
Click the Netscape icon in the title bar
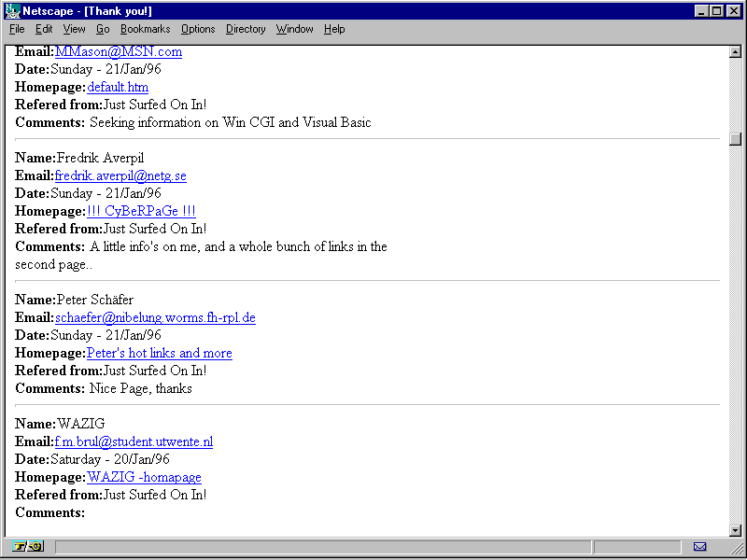[x=12, y=10]
